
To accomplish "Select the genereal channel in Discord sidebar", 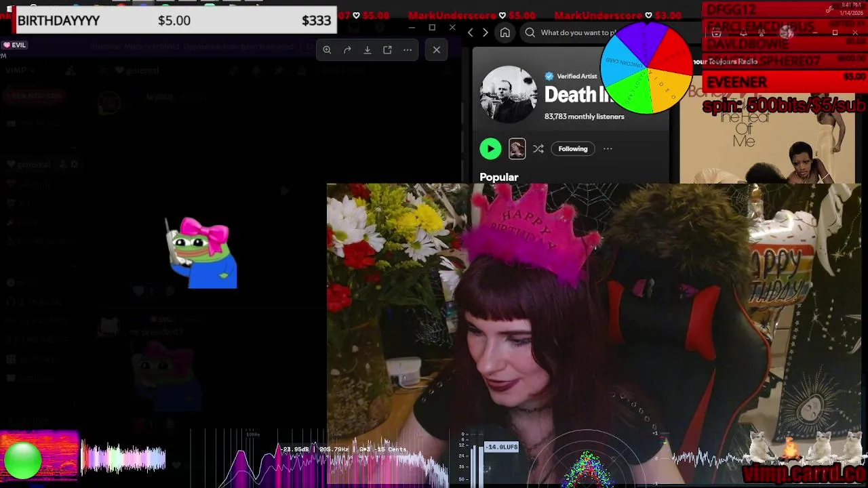I will 34,164.
